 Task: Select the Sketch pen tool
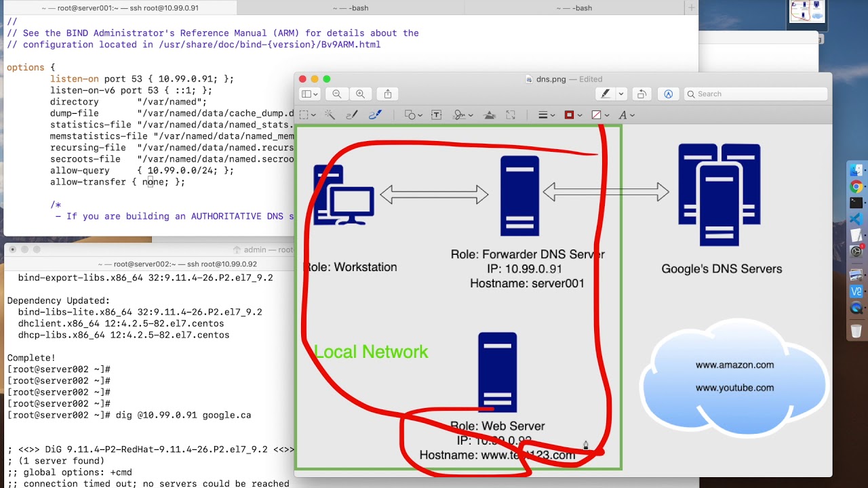pos(352,115)
